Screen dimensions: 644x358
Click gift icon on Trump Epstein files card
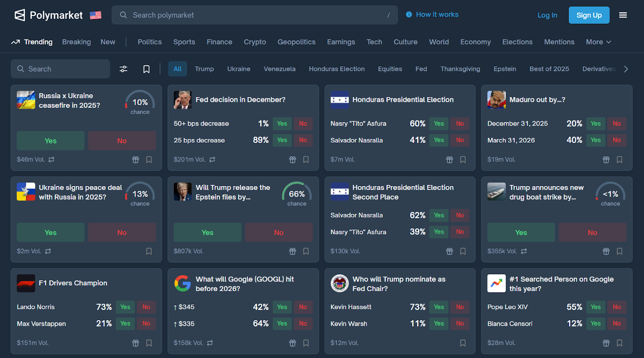tap(293, 251)
